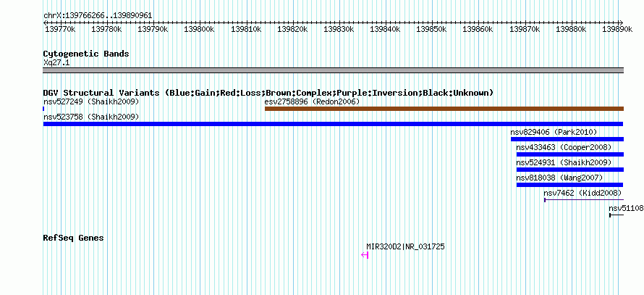644x295 pixels.
Task: Click the 139890k ruler tick label
Action: (618, 30)
